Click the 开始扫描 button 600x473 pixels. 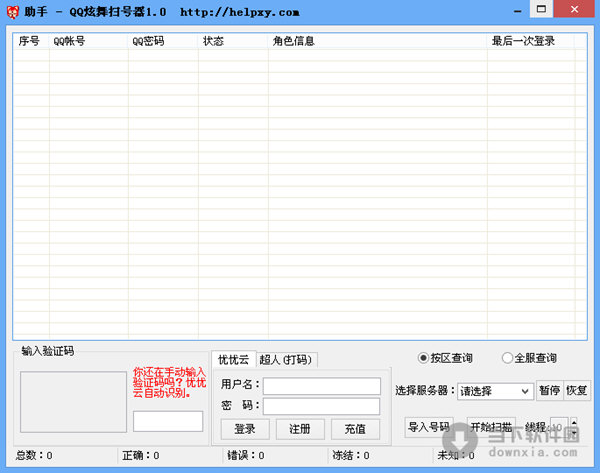tap(491, 427)
